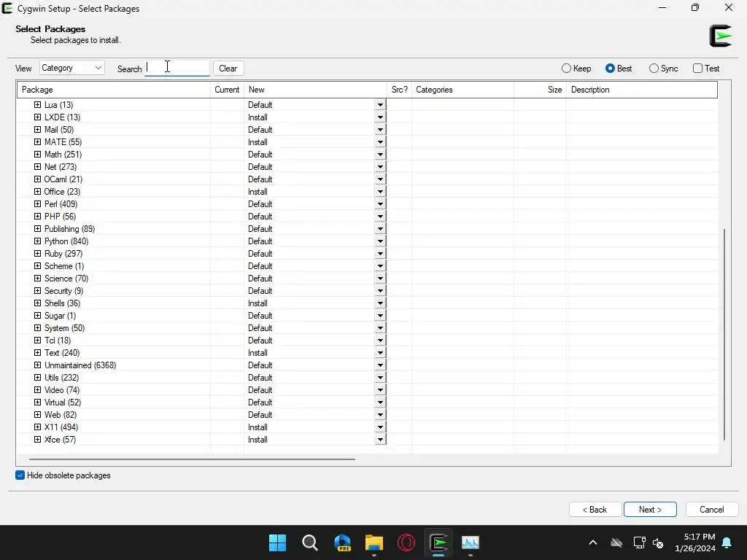Select the Best radio button
The image size is (747, 560).
(x=610, y=69)
